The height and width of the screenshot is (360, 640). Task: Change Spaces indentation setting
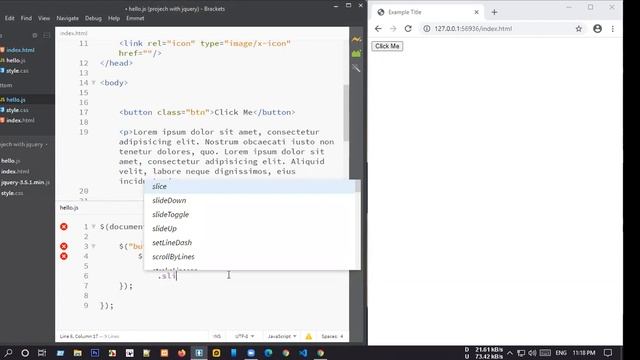coord(332,336)
